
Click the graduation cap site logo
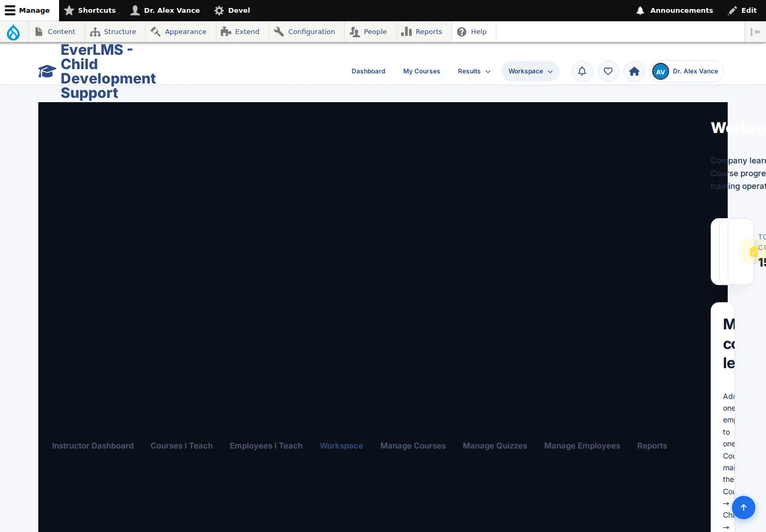47,71
